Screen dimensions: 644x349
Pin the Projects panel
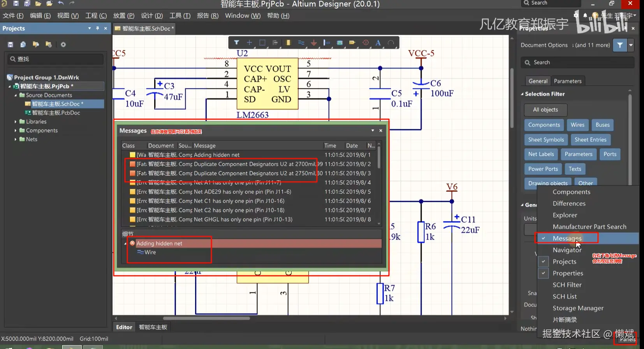(97, 28)
